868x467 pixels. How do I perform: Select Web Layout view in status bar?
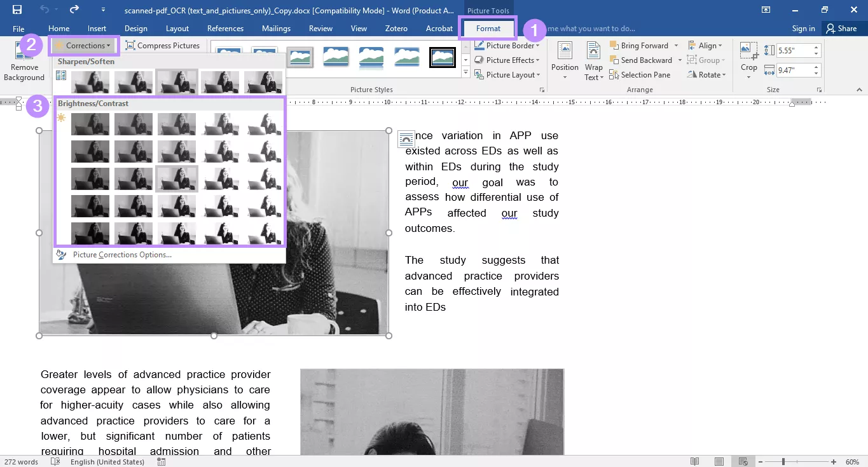(x=743, y=461)
